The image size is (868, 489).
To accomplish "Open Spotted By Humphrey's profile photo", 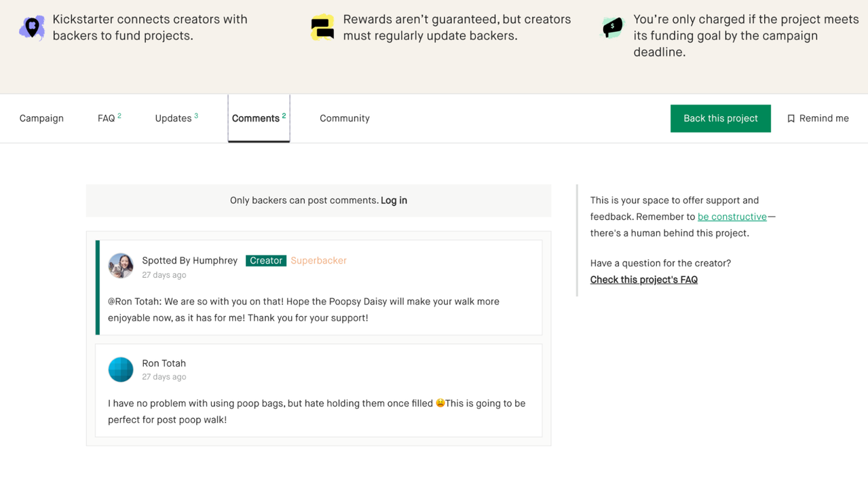I will (121, 266).
